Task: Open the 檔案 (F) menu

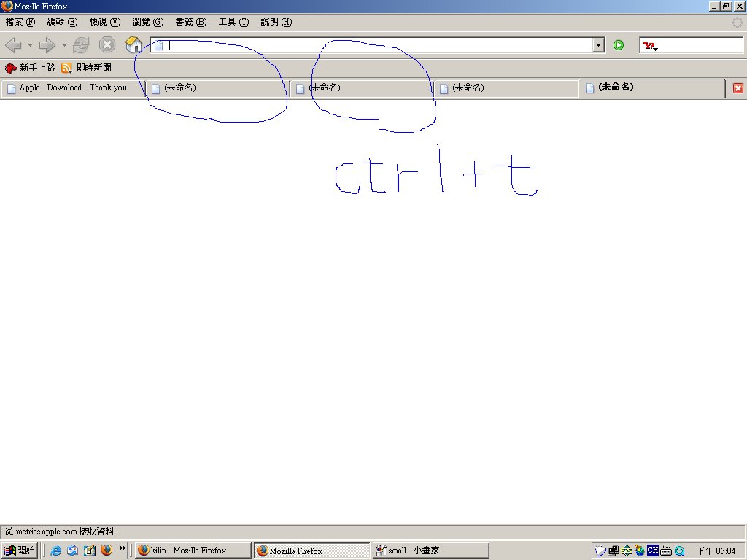Action: tap(20, 22)
